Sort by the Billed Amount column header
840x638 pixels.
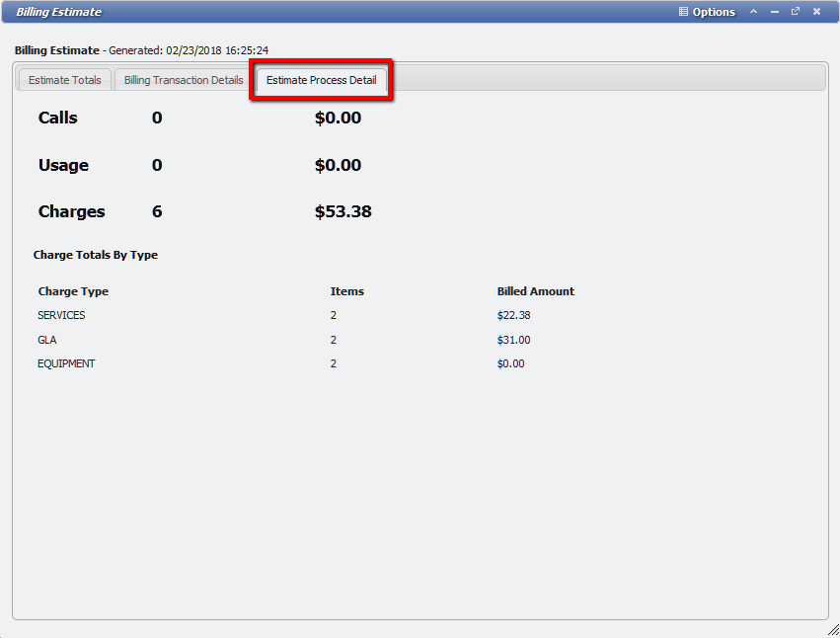(536, 291)
